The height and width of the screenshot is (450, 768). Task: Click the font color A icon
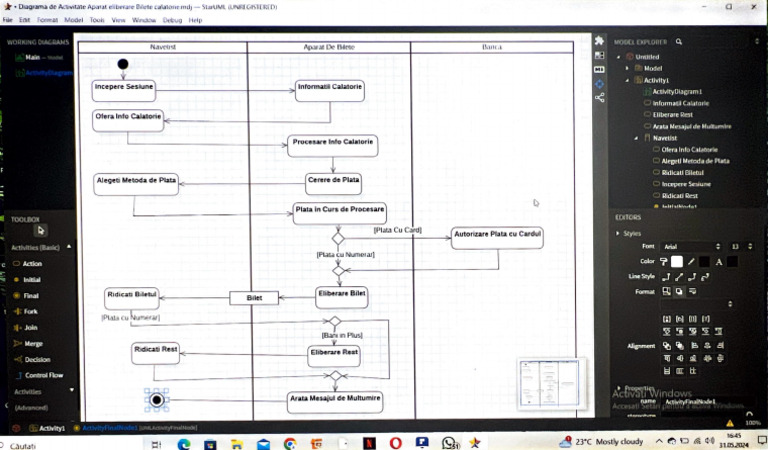point(719,261)
